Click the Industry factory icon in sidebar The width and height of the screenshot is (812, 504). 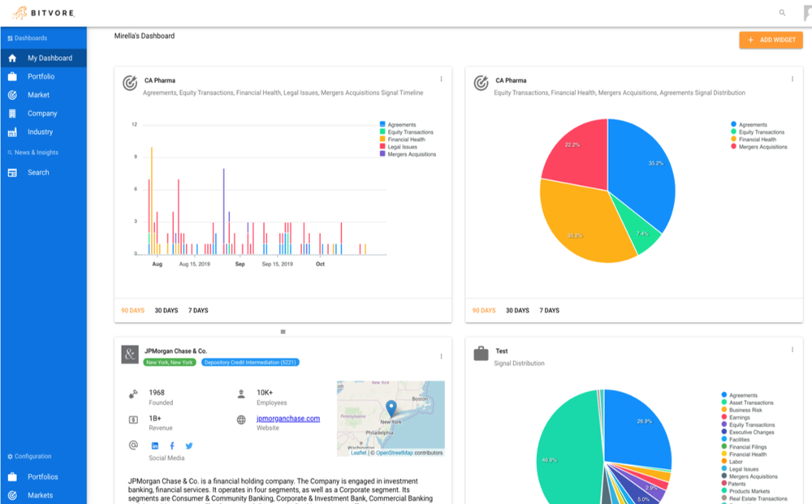click(x=12, y=132)
